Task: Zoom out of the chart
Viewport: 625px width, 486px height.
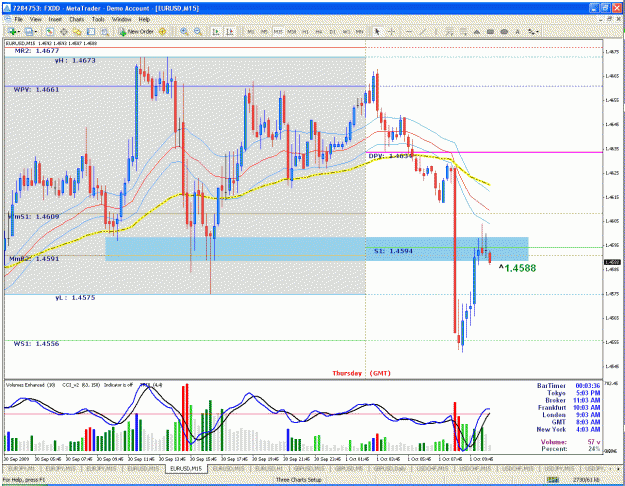Action: coord(198,31)
